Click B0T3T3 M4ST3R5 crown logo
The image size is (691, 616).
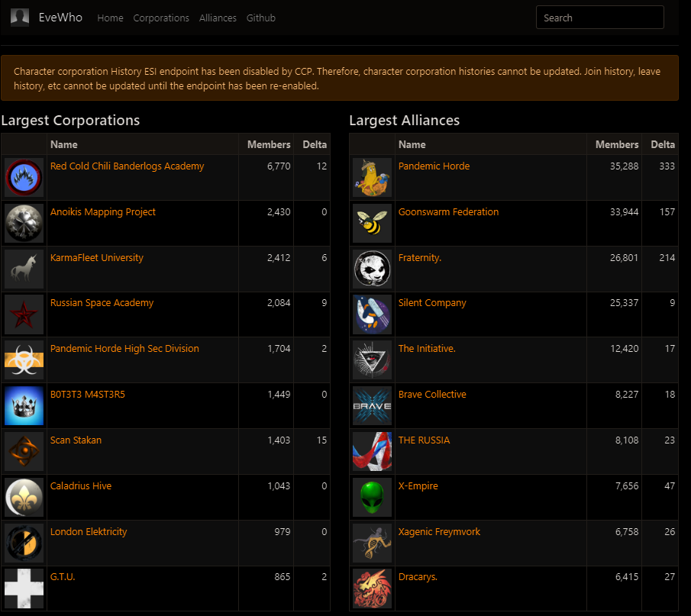click(24, 406)
